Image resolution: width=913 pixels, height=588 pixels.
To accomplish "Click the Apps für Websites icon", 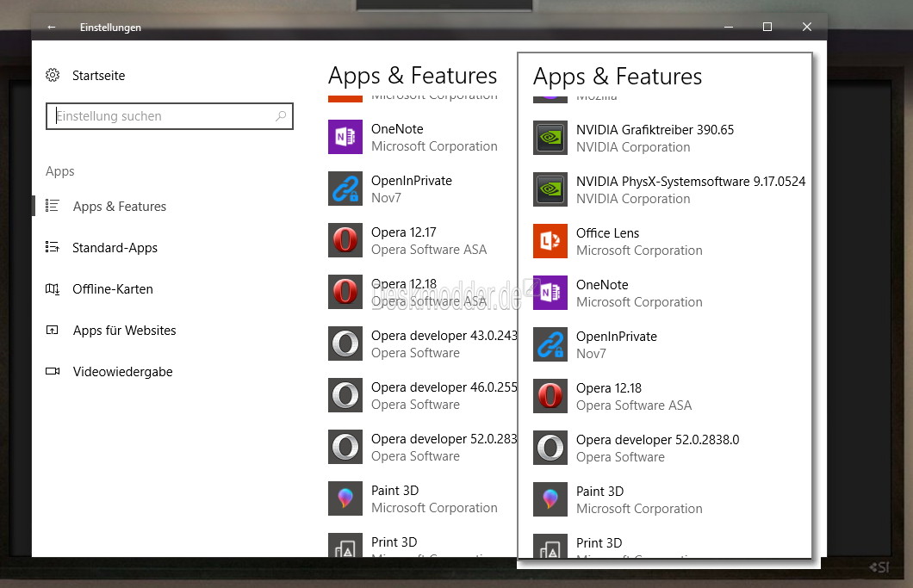I will tap(53, 330).
